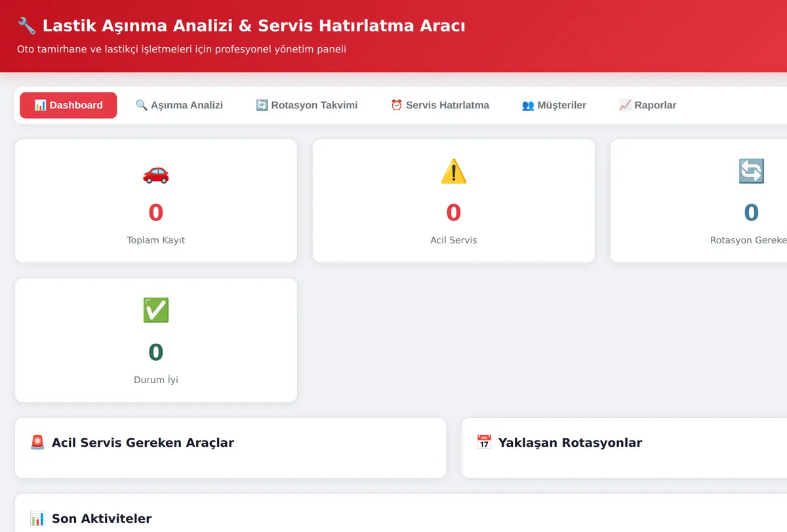Viewport: 787px width, 532px height.
Task: Select the Müşteriler tab
Action: (554, 105)
